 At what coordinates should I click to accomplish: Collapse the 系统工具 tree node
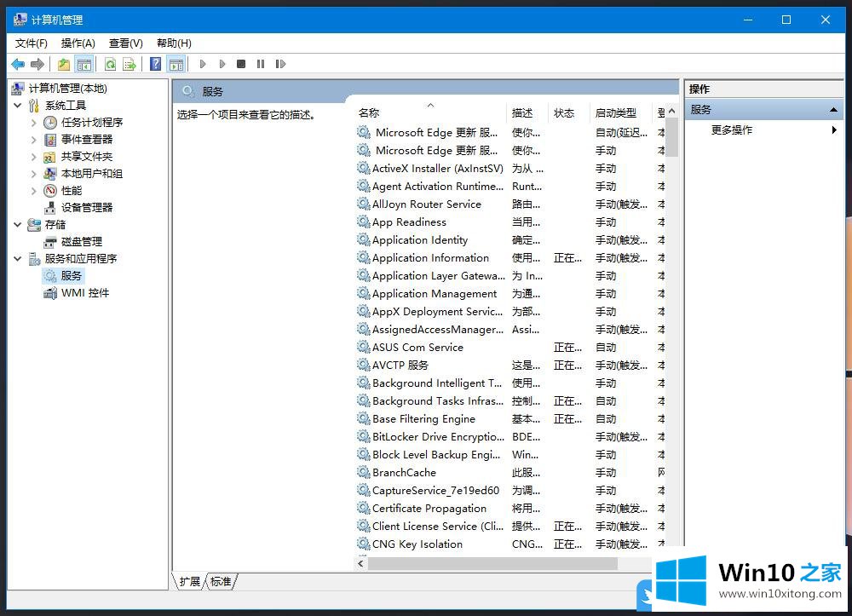pos(18,106)
